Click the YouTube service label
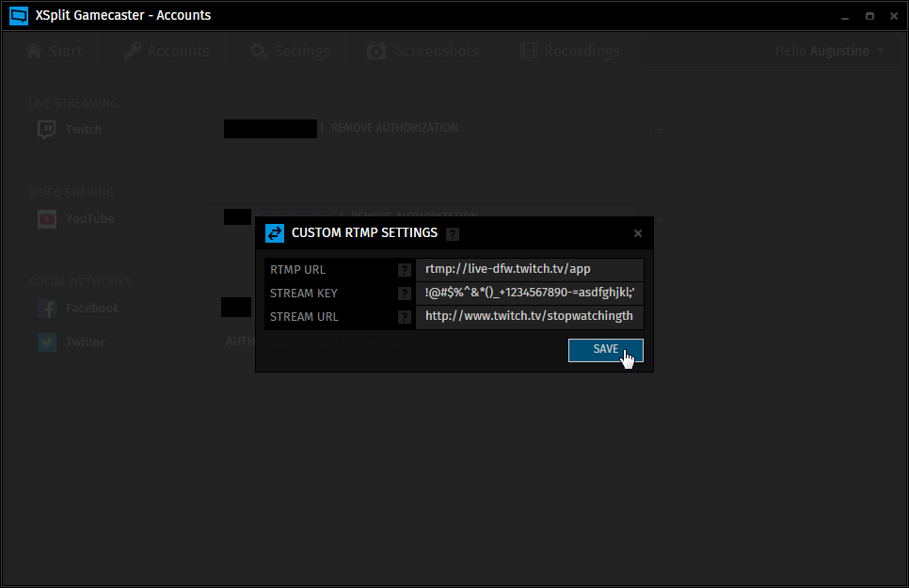Image resolution: width=909 pixels, height=588 pixels. coord(89,219)
